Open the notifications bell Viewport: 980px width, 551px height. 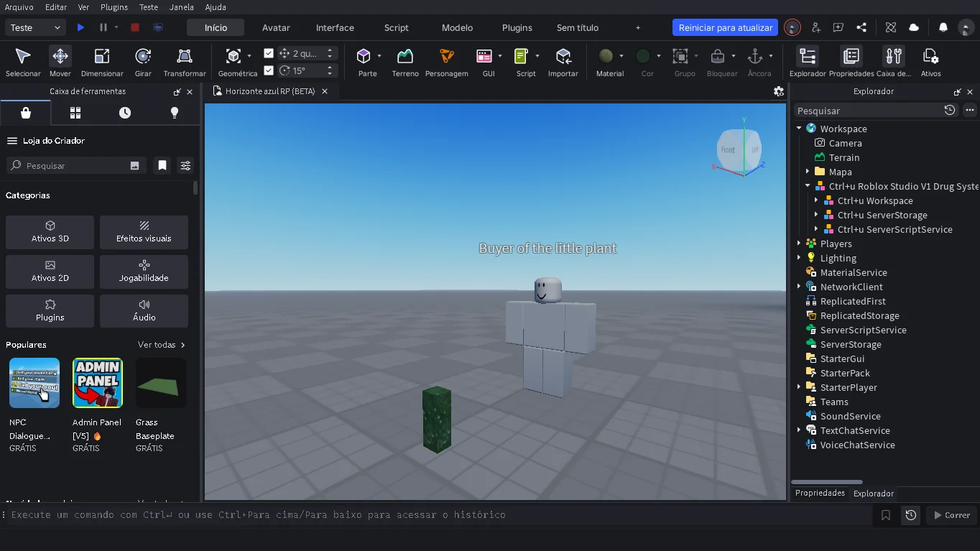[943, 27]
